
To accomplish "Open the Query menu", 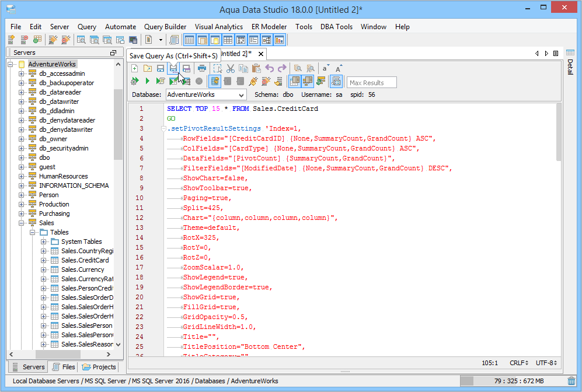I will (87, 27).
